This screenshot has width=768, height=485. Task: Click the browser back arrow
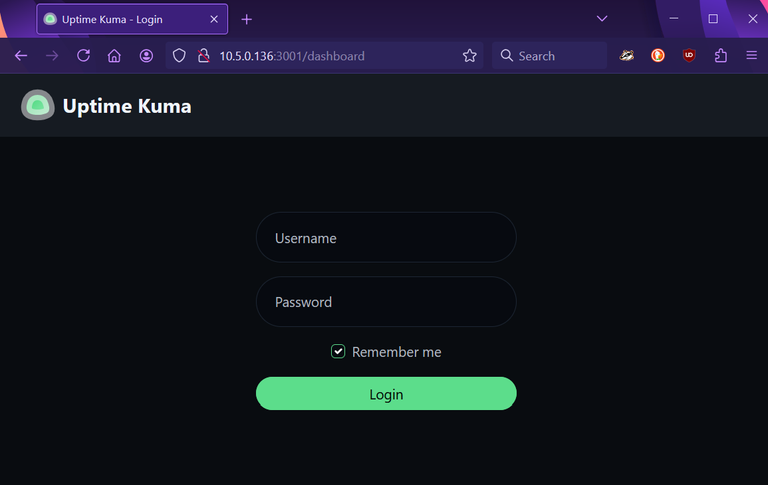(x=21, y=56)
